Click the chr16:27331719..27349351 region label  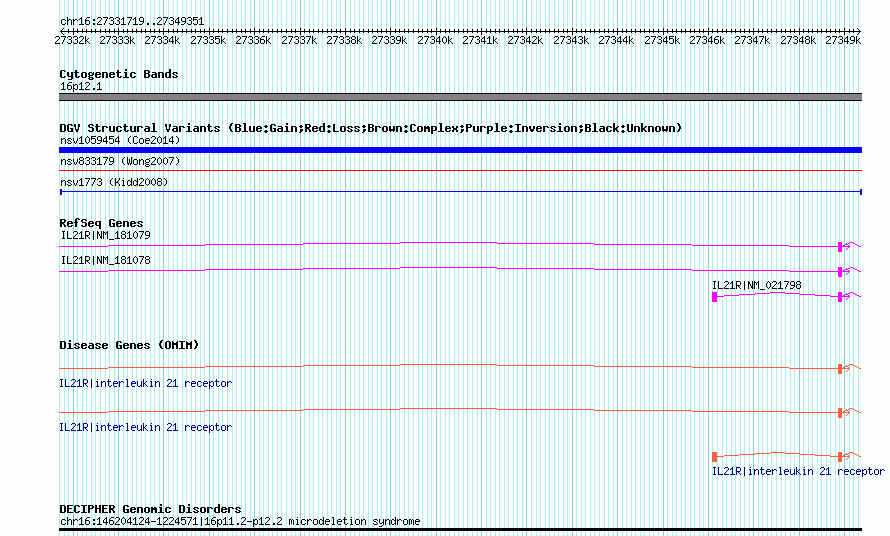point(132,21)
